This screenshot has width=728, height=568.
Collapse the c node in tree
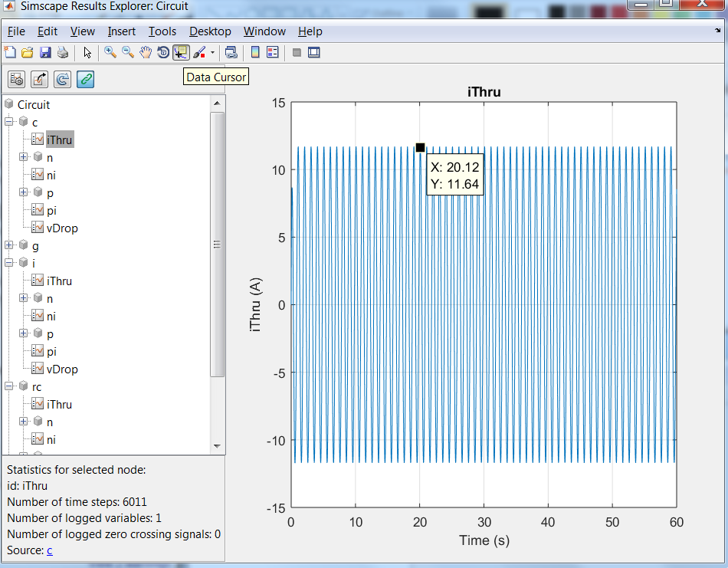pos(9,122)
